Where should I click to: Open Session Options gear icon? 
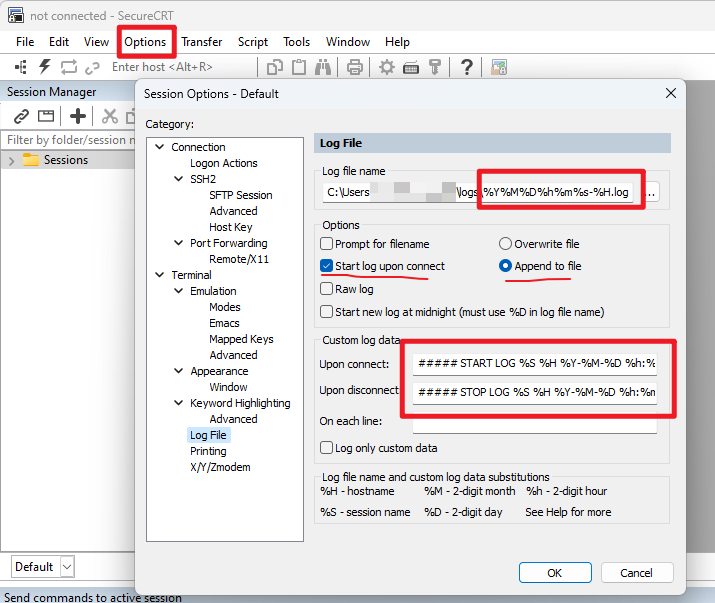387,67
